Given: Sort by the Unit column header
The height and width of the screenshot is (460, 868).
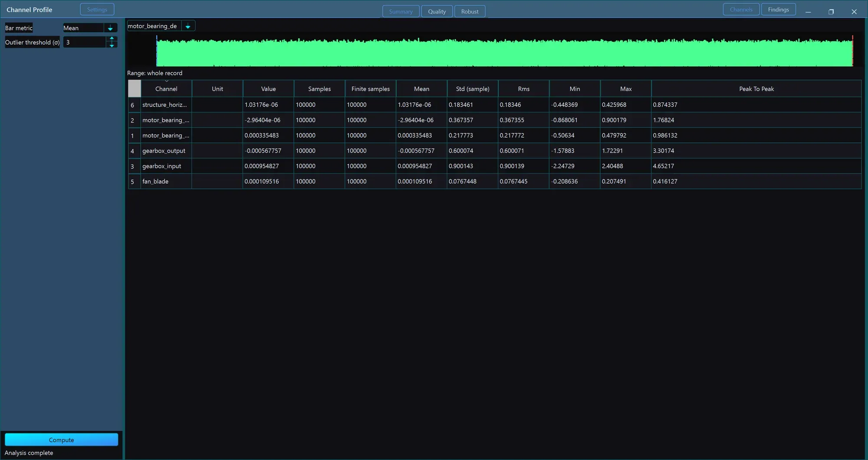Looking at the screenshot, I should click(217, 89).
